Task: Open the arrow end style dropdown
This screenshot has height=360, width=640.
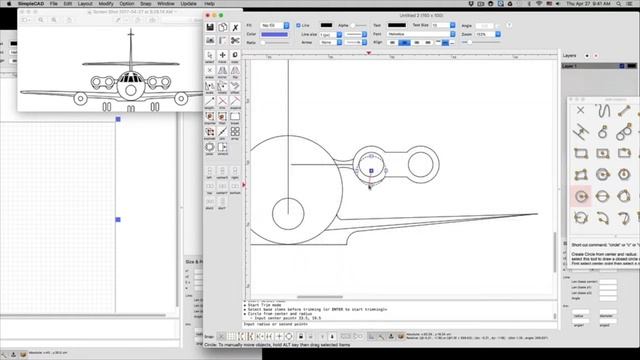Action: point(356,42)
